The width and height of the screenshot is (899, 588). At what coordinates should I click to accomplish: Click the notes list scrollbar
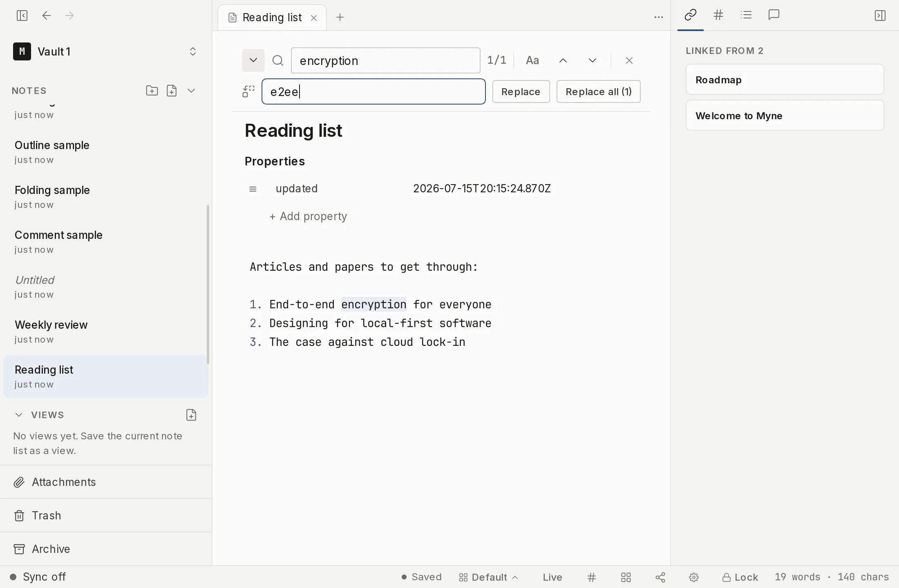(x=208, y=284)
